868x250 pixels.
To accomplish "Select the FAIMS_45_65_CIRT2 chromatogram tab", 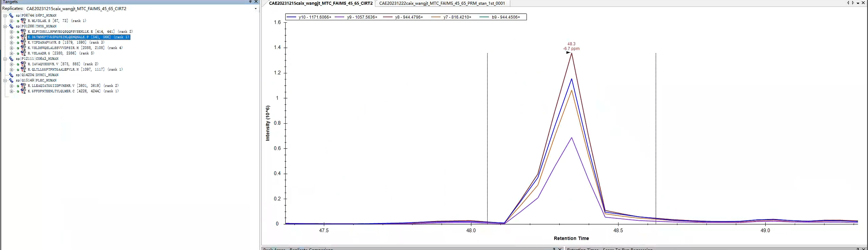I will [x=320, y=3].
